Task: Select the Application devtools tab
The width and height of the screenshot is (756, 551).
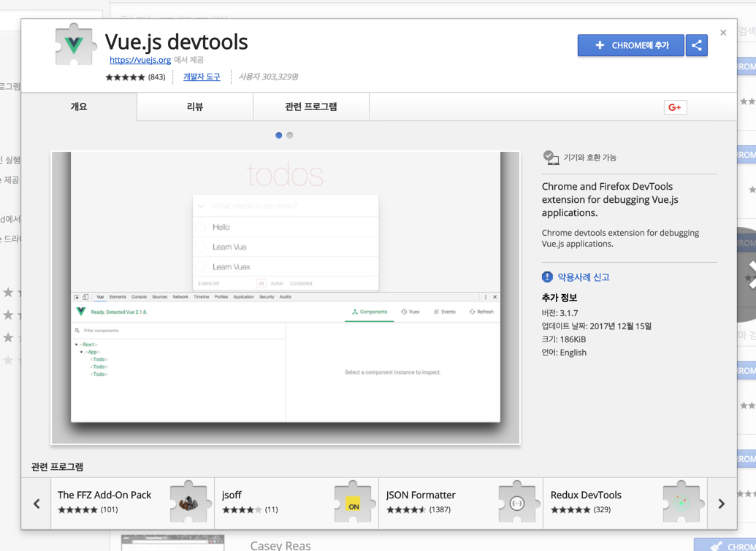Action: click(243, 297)
